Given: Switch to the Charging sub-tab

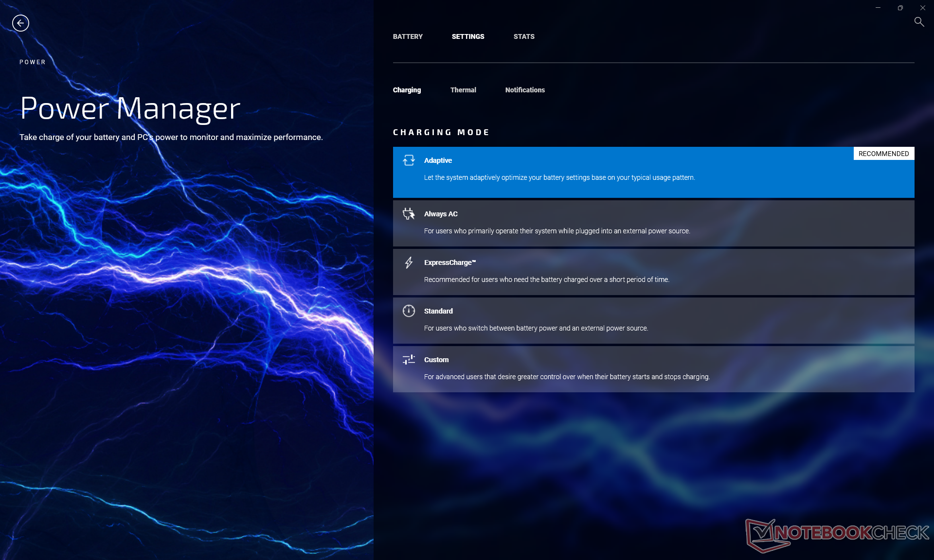Looking at the screenshot, I should (407, 90).
